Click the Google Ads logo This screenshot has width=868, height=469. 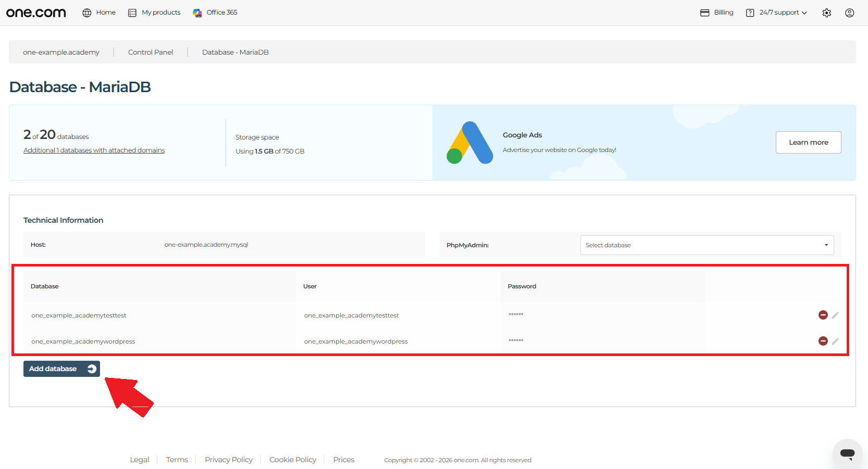[x=470, y=143]
